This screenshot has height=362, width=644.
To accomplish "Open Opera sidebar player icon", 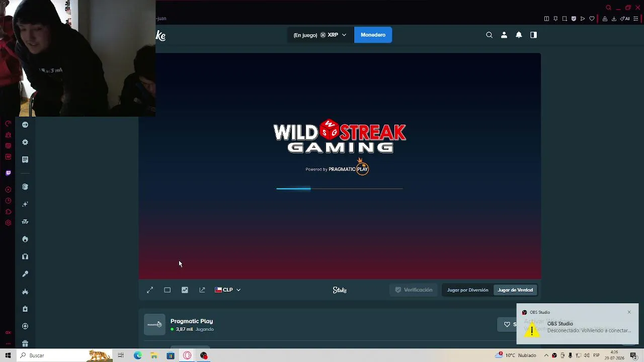I will coord(8,190).
